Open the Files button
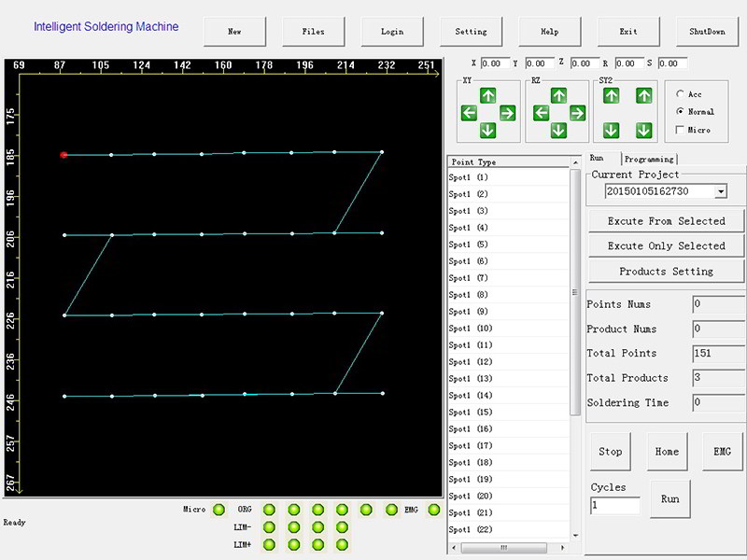 point(313,32)
